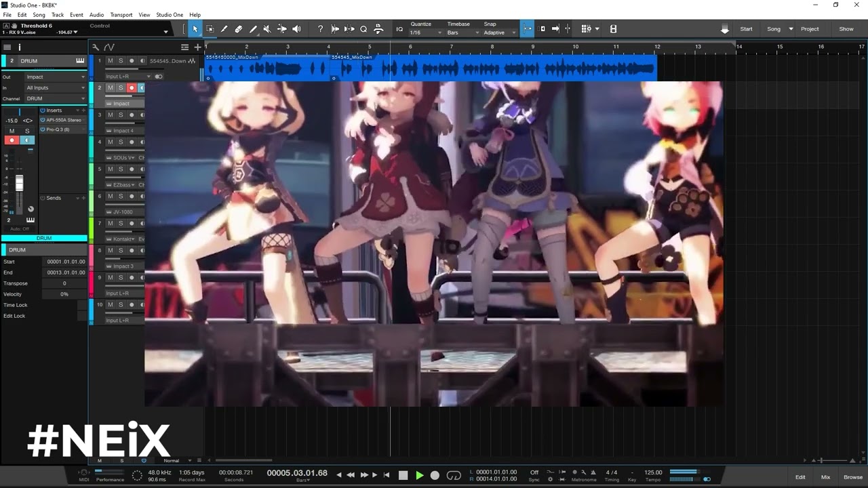Toggle record arm on track 2
Viewport: 868px width, 488px height.
click(132, 88)
